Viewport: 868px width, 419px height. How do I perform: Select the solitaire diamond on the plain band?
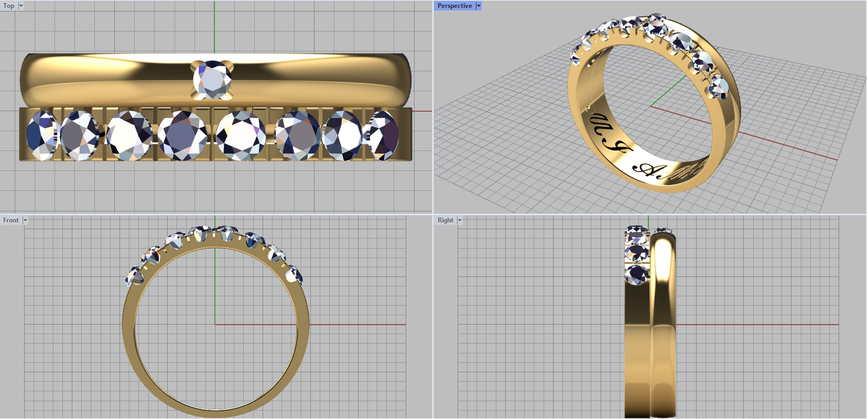coord(212,80)
